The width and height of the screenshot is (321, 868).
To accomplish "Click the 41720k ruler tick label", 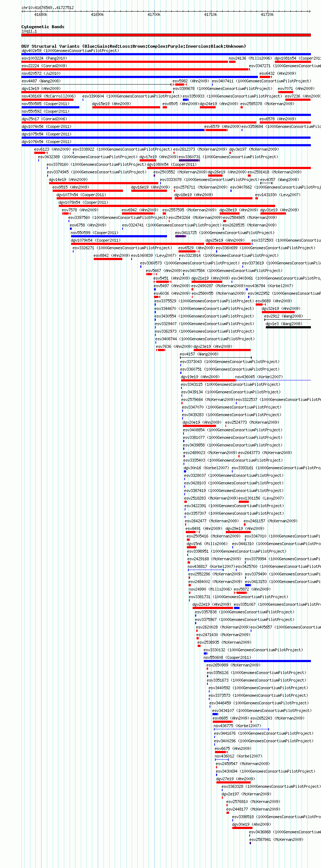I will click(267, 14).
